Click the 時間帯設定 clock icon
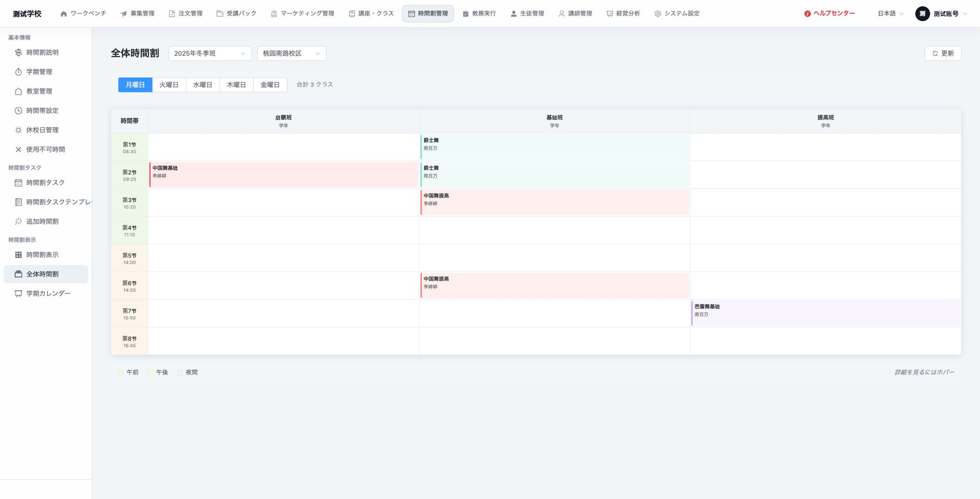Screen dimensions: 980x499 tap(18, 111)
